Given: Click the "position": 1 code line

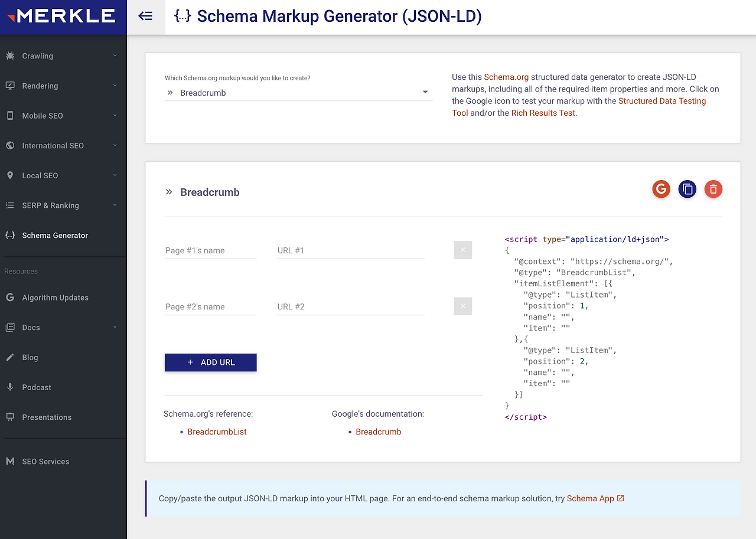Looking at the screenshot, I should pos(556,306).
